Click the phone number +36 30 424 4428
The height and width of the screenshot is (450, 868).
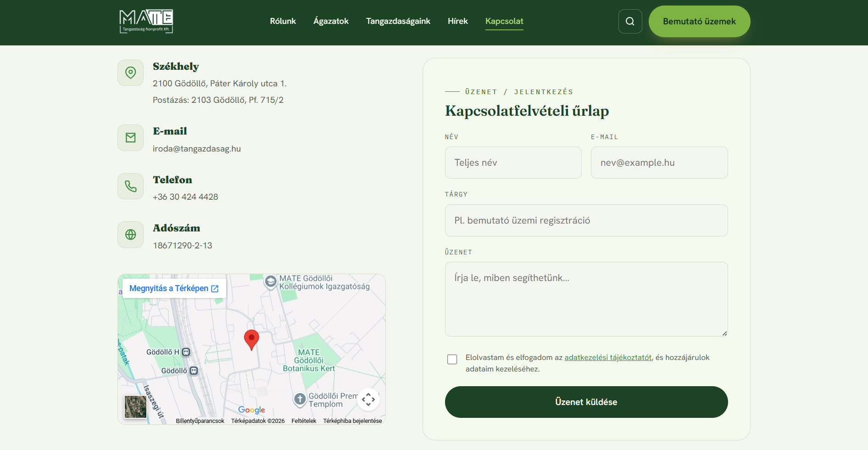(x=185, y=197)
